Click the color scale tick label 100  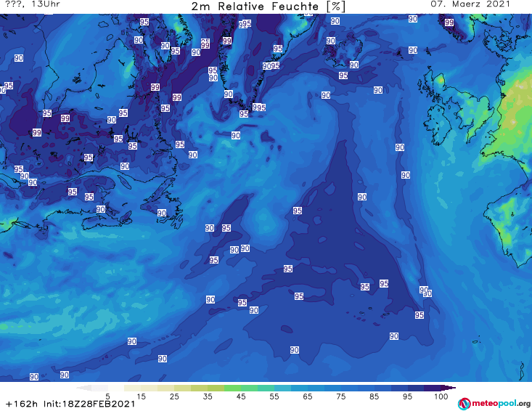point(441,396)
